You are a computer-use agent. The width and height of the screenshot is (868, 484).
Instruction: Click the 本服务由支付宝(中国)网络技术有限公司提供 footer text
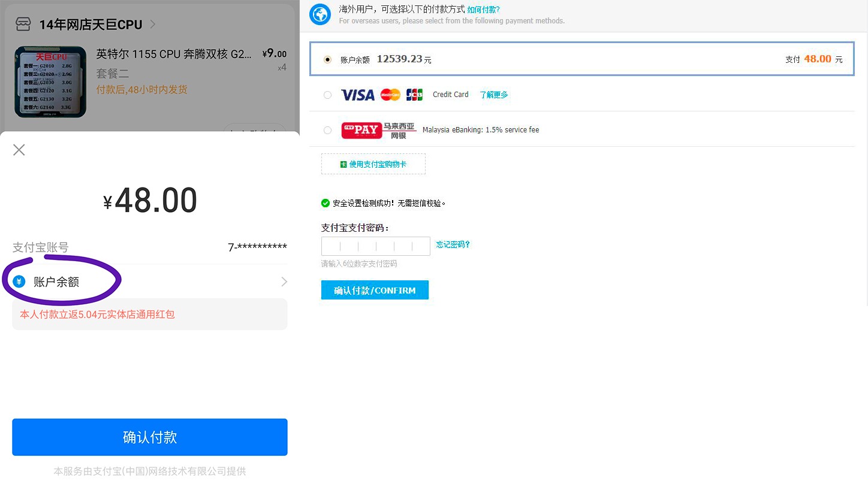150,471
